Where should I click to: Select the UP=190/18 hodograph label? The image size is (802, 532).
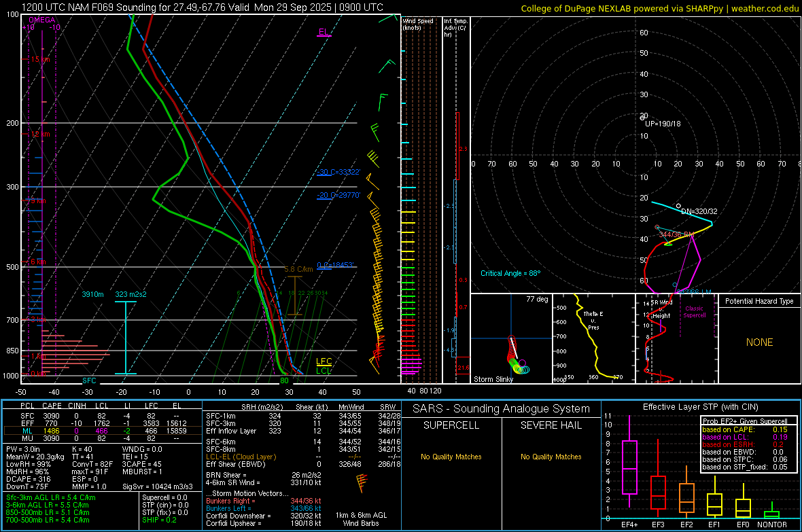tap(663, 124)
